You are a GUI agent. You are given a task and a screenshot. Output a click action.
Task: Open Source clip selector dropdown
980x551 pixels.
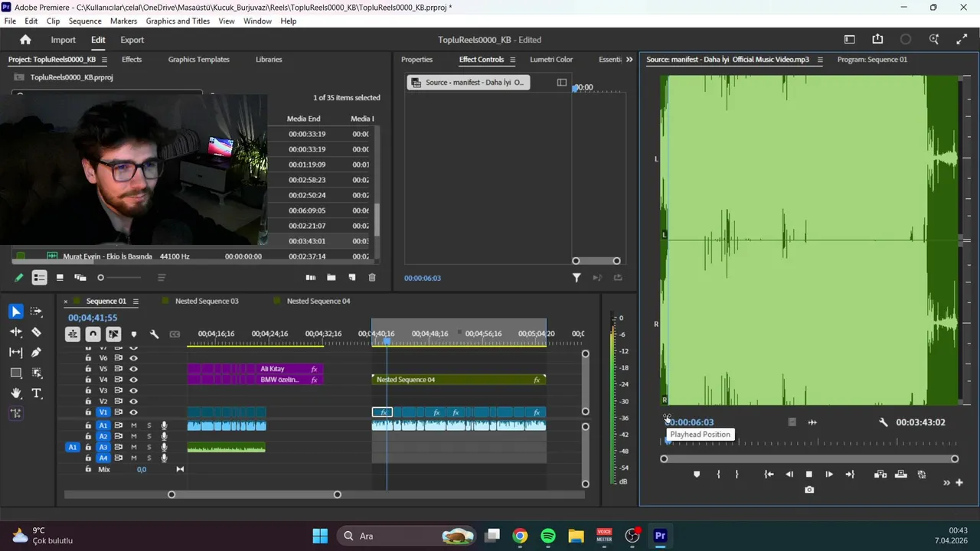468,83
